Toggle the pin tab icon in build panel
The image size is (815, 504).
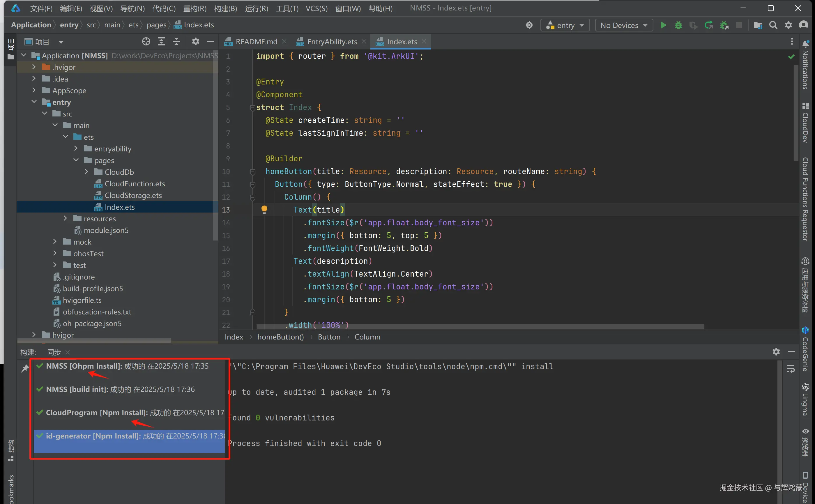tap(25, 368)
